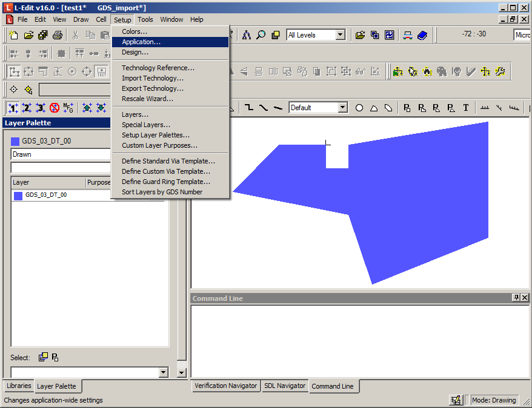Click the New File toolbar icon
Image resolution: width=532 pixels, height=408 pixels.
pyautogui.click(x=14, y=35)
